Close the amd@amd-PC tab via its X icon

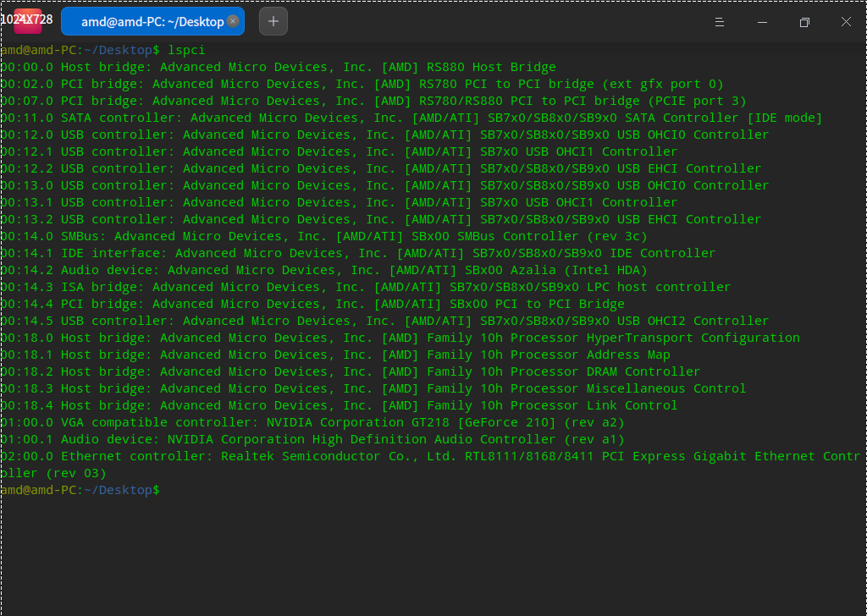point(233,20)
